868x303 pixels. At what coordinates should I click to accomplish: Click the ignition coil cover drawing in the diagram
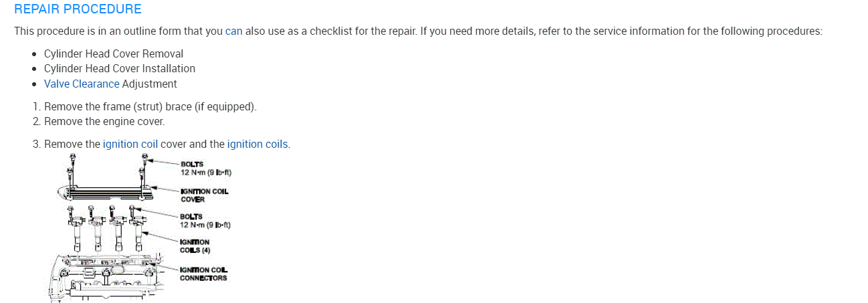(x=106, y=193)
